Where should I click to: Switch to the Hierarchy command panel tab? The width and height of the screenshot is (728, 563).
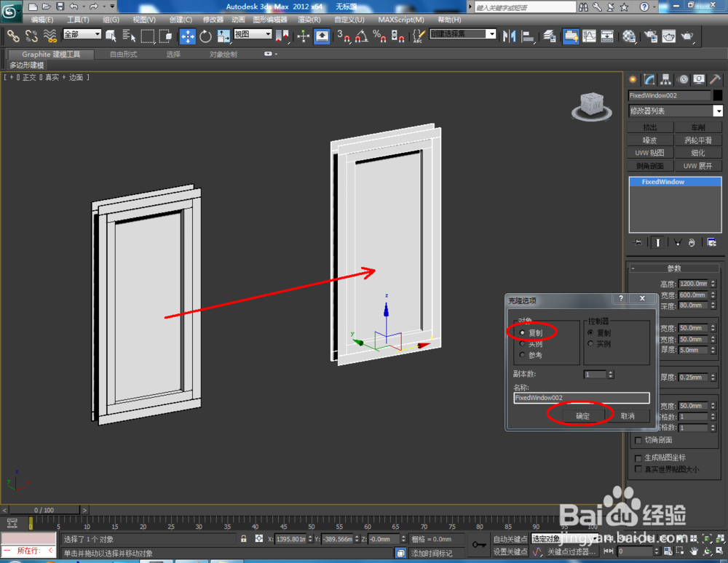click(666, 79)
